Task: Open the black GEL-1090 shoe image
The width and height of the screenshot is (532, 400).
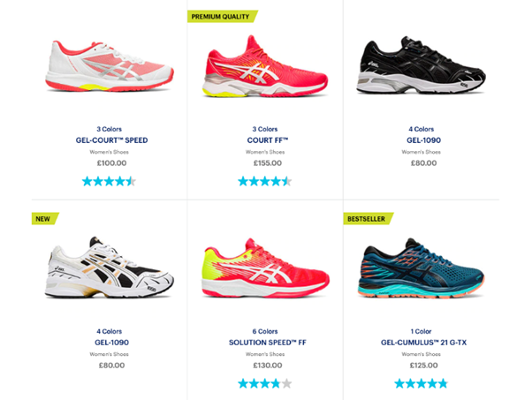Action: coord(421,64)
